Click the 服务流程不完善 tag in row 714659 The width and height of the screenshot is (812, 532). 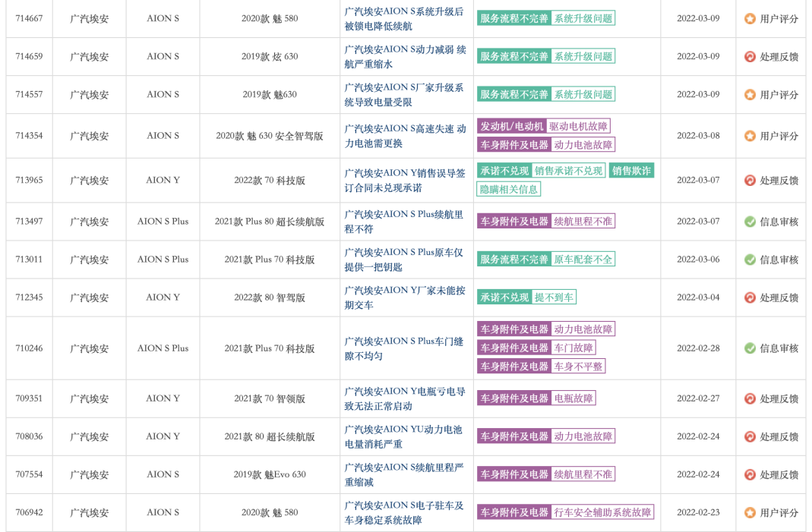(x=514, y=56)
